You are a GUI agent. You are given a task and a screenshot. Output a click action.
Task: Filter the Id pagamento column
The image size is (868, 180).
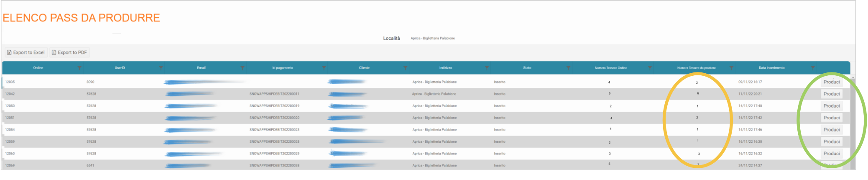(324, 68)
